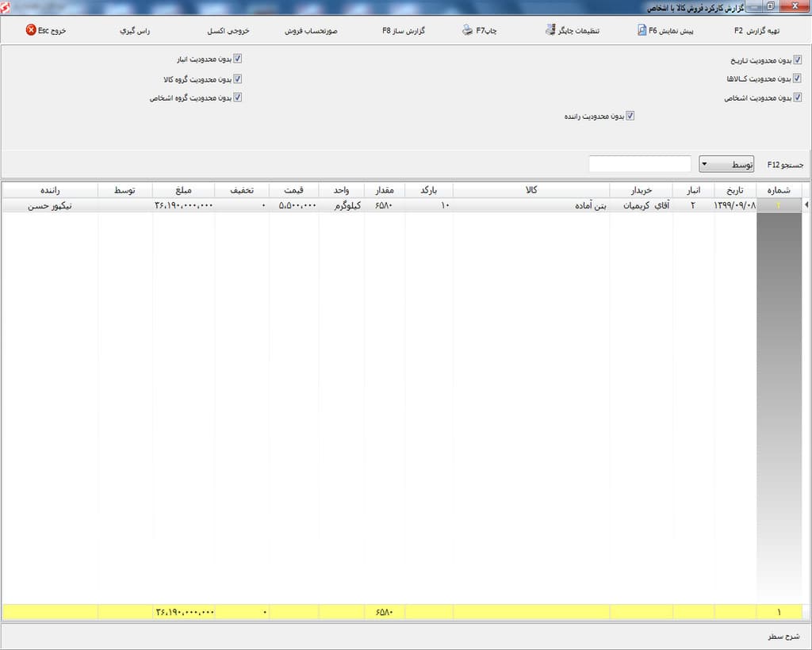The image size is (812, 650).
Task: Click the app logo in title bar
Action: point(5,6)
